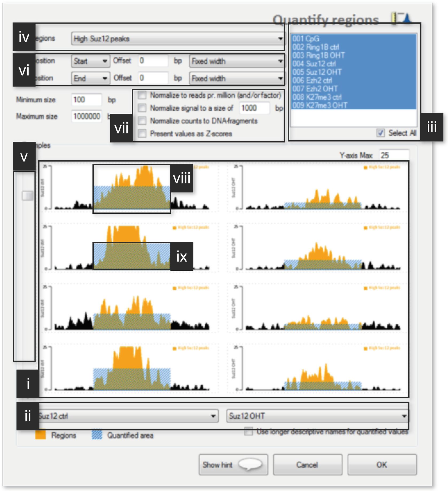The height and width of the screenshot is (491, 448).
Task: Uncheck the Select All checkbox
Action: pyautogui.click(x=381, y=133)
